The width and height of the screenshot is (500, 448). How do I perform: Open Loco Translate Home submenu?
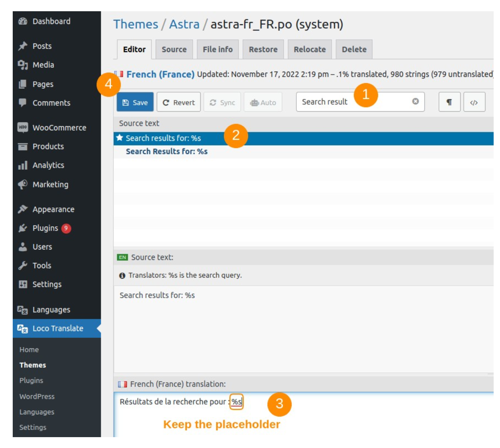(x=29, y=349)
